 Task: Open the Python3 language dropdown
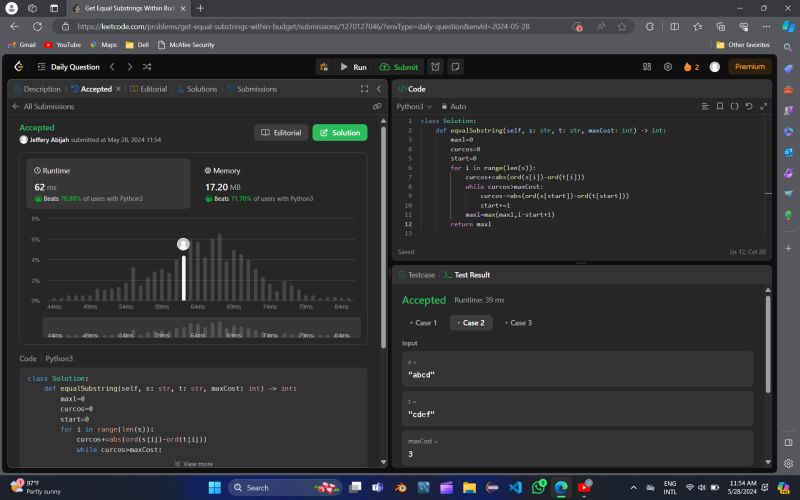tap(414, 106)
